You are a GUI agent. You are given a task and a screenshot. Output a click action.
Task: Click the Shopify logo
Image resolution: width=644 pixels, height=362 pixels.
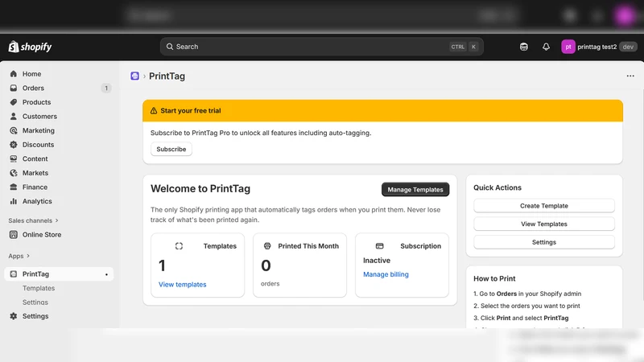[30, 47]
